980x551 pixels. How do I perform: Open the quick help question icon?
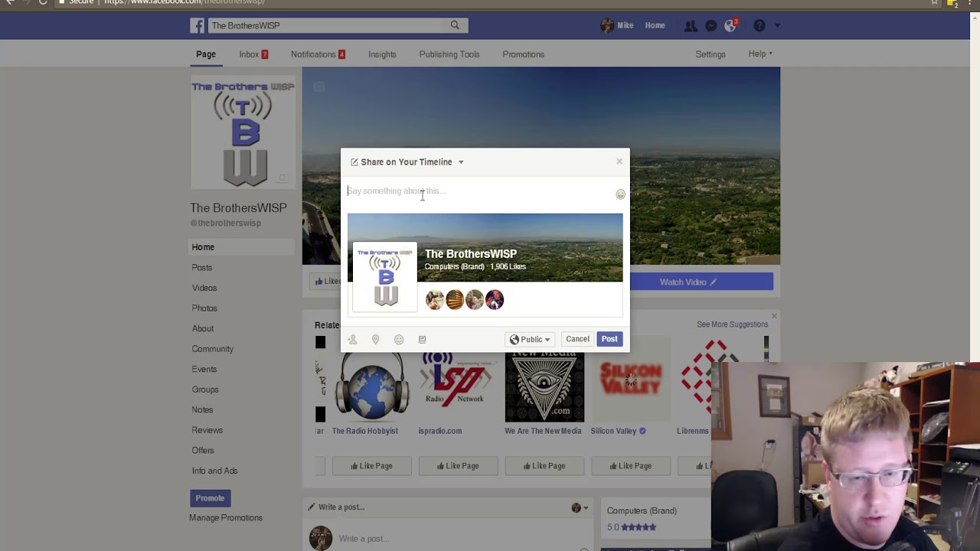pos(759,25)
